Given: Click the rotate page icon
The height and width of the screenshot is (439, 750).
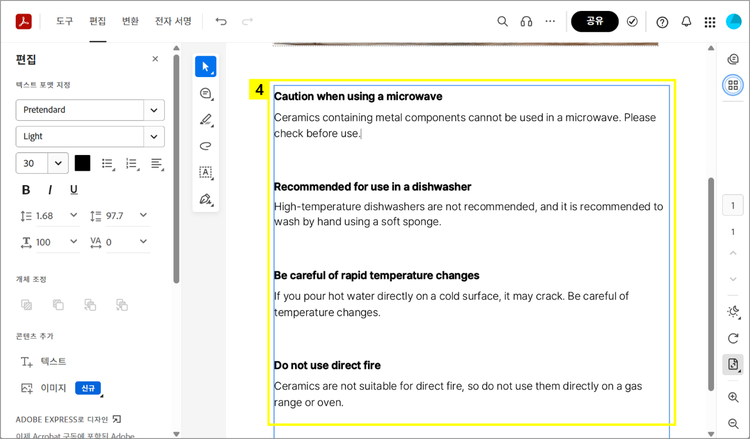Looking at the screenshot, I should coord(733,338).
